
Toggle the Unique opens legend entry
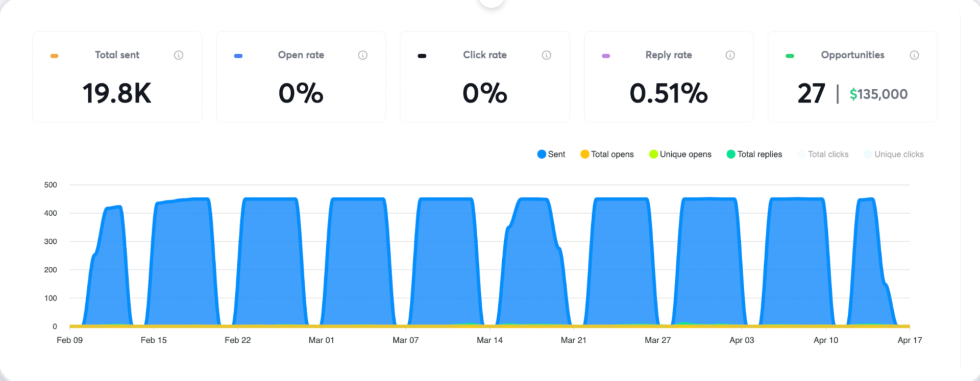coord(680,154)
